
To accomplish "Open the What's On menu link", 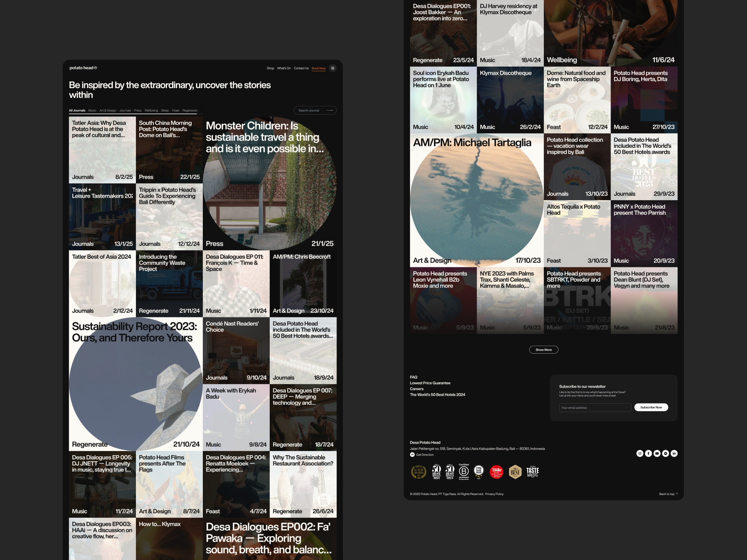I will [284, 68].
